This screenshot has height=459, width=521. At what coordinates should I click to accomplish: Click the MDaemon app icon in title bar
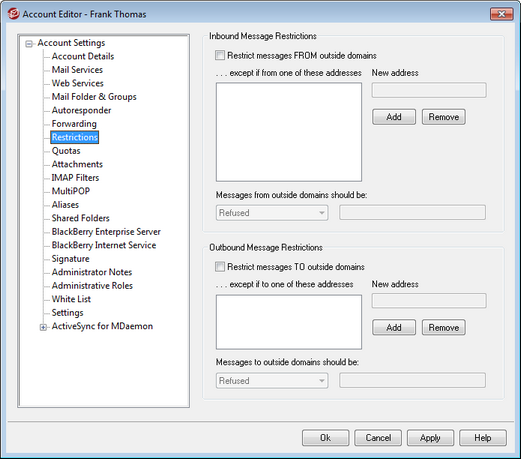(14, 14)
